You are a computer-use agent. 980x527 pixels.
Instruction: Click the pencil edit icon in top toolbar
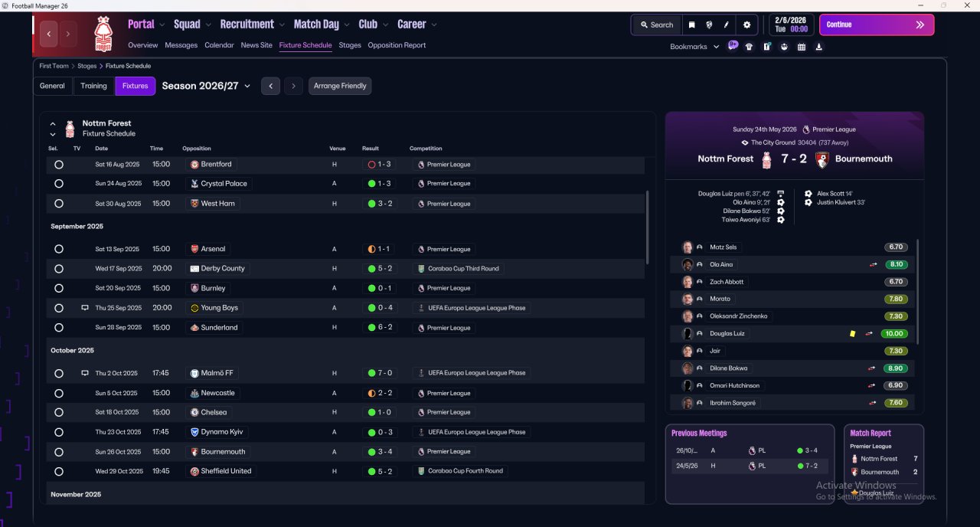pos(727,25)
